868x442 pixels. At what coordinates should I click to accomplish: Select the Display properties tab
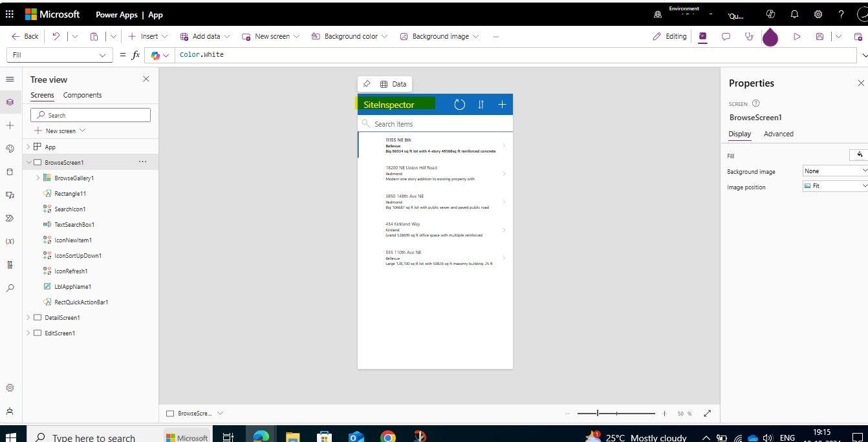tap(739, 134)
